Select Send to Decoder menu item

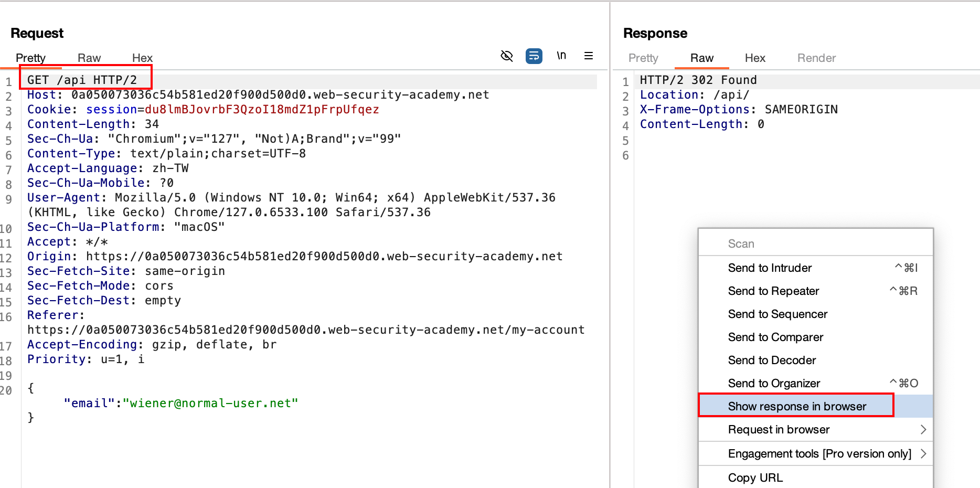pos(772,360)
